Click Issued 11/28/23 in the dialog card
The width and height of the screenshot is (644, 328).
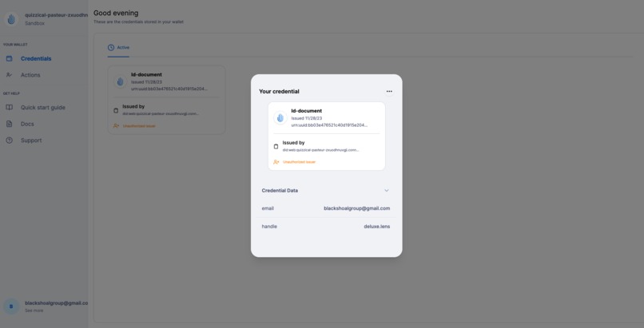click(306, 118)
